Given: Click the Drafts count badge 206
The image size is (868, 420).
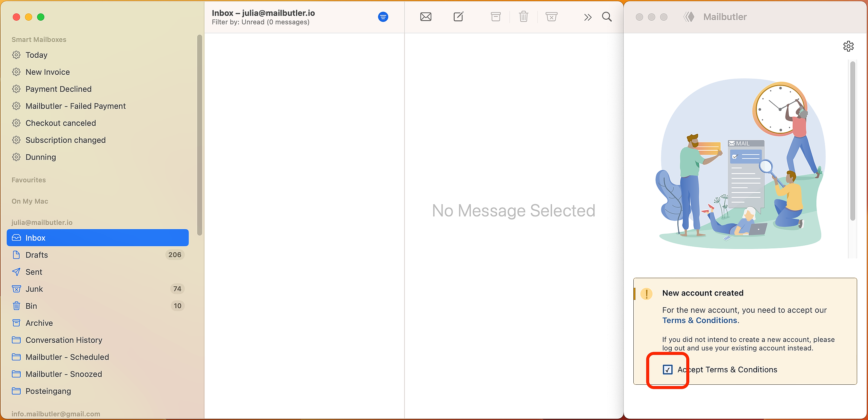Looking at the screenshot, I should coord(175,255).
